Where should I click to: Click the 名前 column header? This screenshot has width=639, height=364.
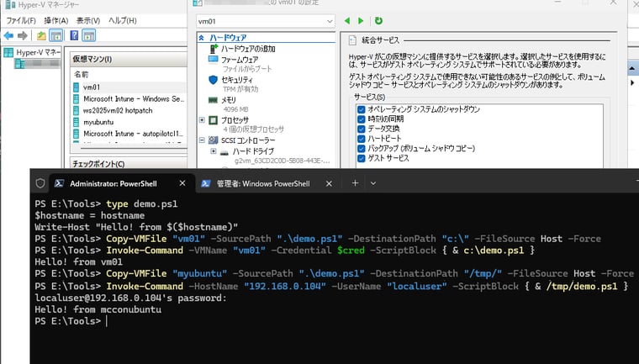(x=81, y=74)
